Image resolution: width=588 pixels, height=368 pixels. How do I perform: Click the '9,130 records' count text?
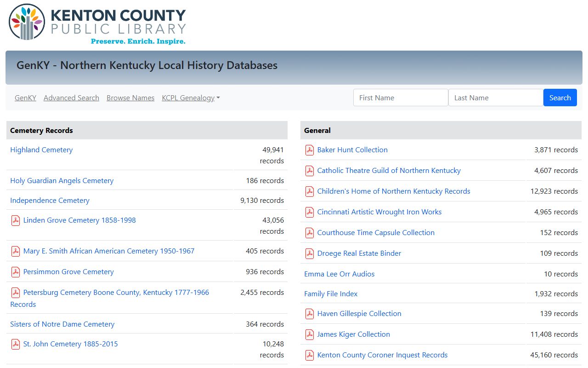262,201
